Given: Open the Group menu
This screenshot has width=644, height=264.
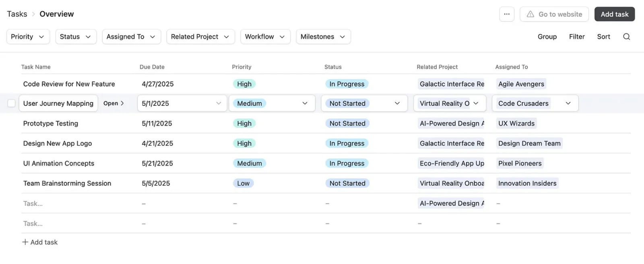Looking at the screenshot, I should click(x=547, y=37).
